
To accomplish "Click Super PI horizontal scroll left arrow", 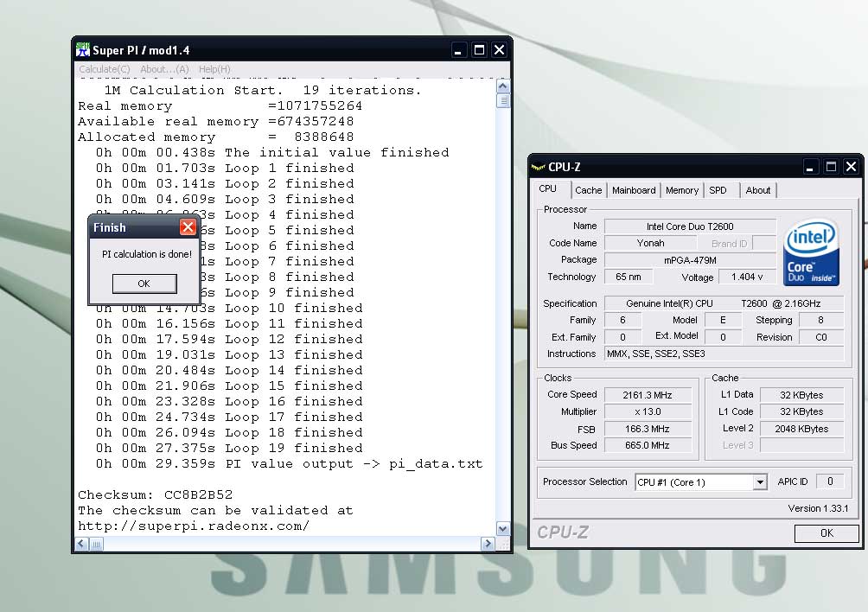I will click(81, 544).
